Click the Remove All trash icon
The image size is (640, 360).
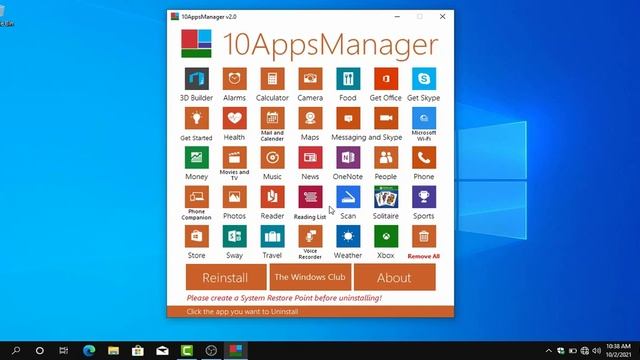tap(424, 236)
